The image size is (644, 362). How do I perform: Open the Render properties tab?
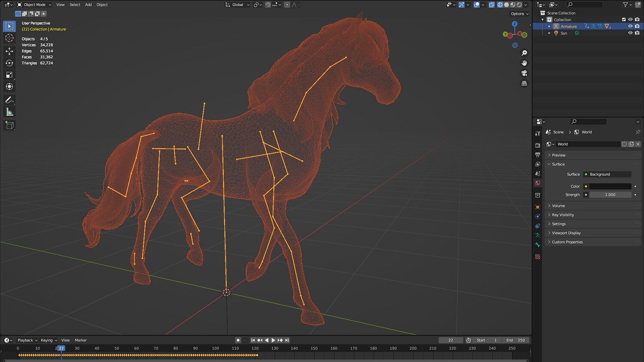pos(538,145)
